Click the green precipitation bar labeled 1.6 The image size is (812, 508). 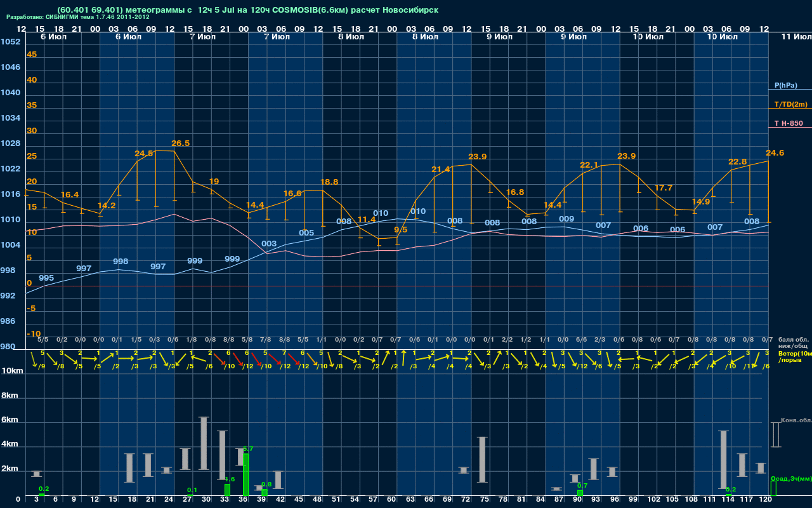[227, 490]
